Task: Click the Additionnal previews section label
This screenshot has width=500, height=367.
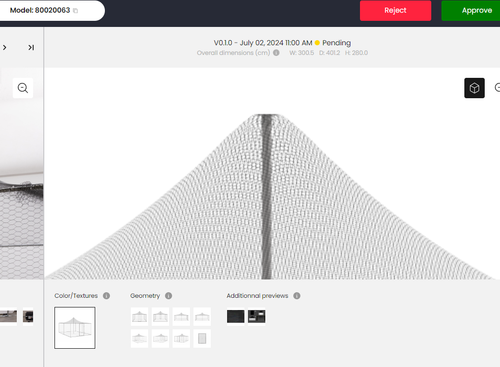Action: pos(257,296)
